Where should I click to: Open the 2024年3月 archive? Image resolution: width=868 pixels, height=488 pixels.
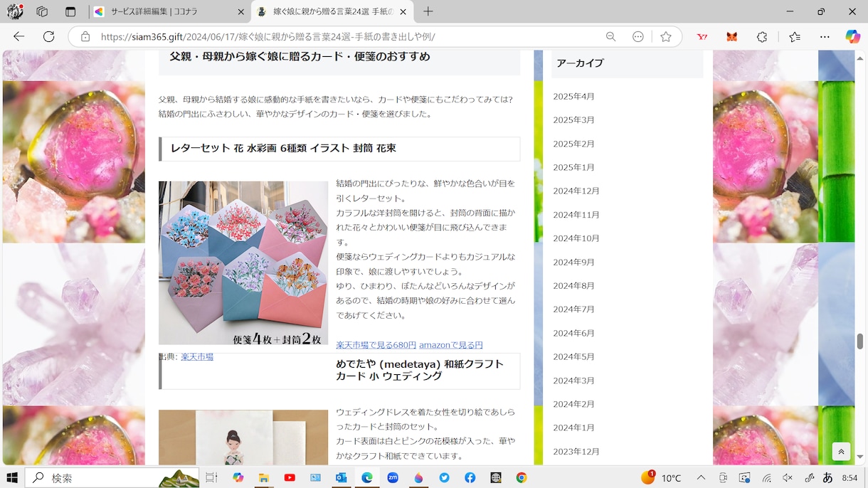coord(573,381)
